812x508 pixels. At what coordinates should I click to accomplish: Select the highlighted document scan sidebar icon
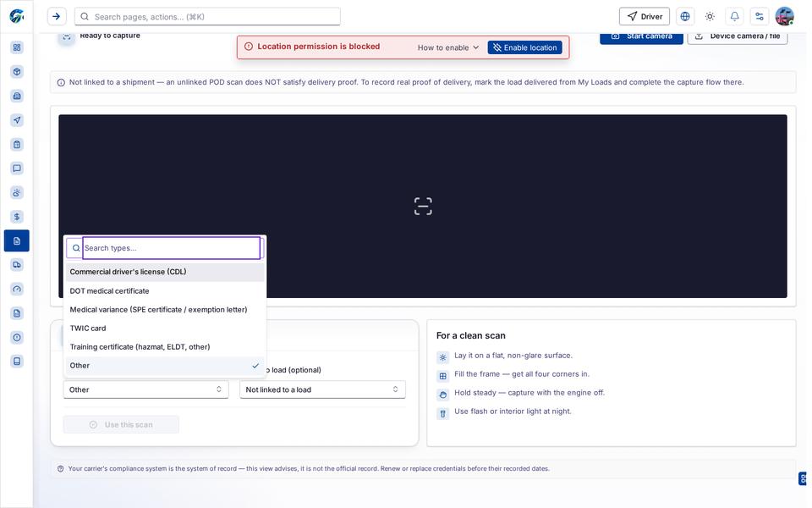17,241
